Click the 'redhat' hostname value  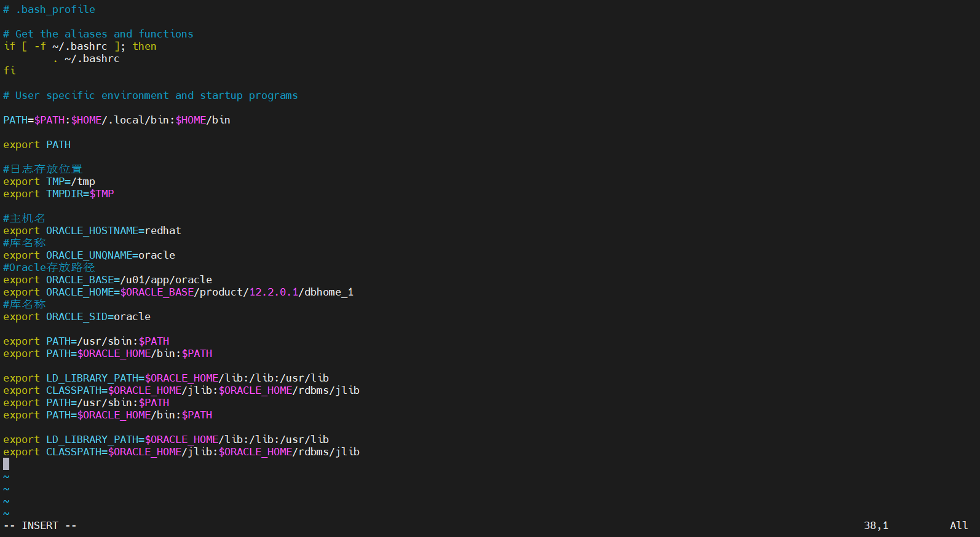pos(163,230)
